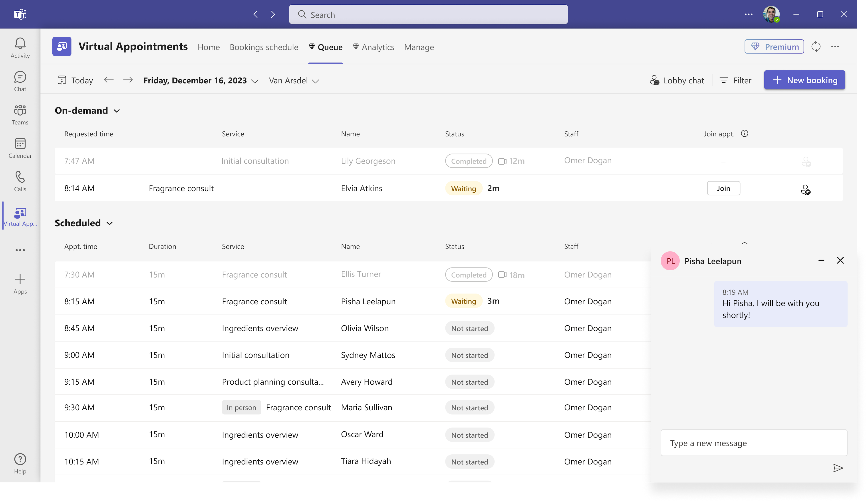Image resolution: width=868 pixels, height=503 pixels.
Task: Go to the previous day arrow
Action: click(x=109, y=80)
